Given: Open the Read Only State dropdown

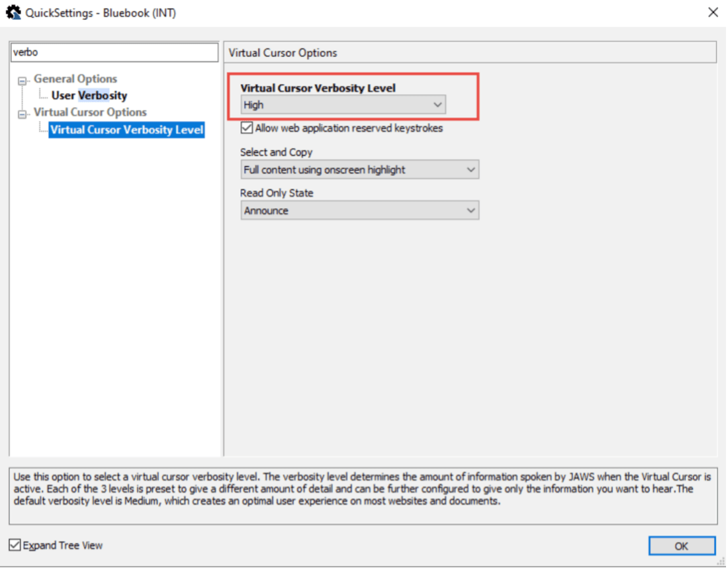Looking at the screenshot, I should click(360, 211).
